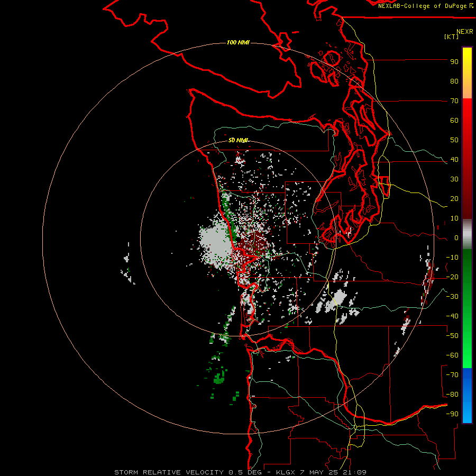Image resolution: width=476 pixels, height=476 pixels.
Task: Click the -10 value on the velocity scale
Action: pyautogui.click(x=452, y=258)
